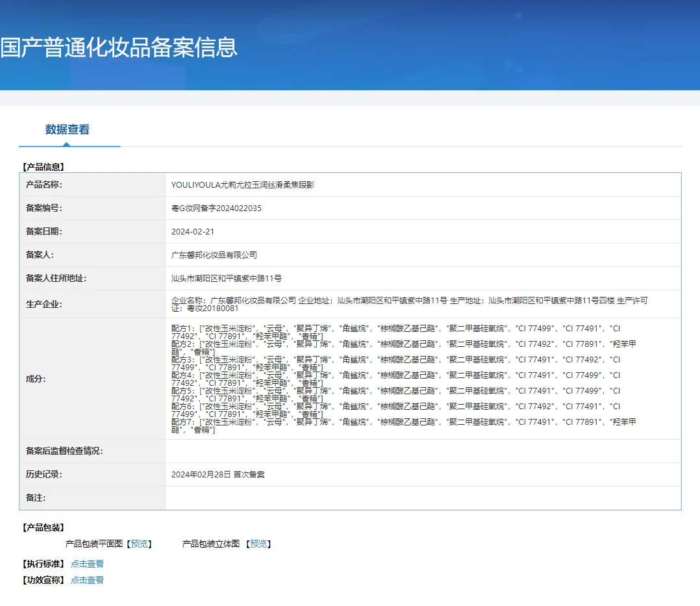Viewport: 700px width, 606px height.
Task: Select the 配方4 ingredient line
Action: 395,379
